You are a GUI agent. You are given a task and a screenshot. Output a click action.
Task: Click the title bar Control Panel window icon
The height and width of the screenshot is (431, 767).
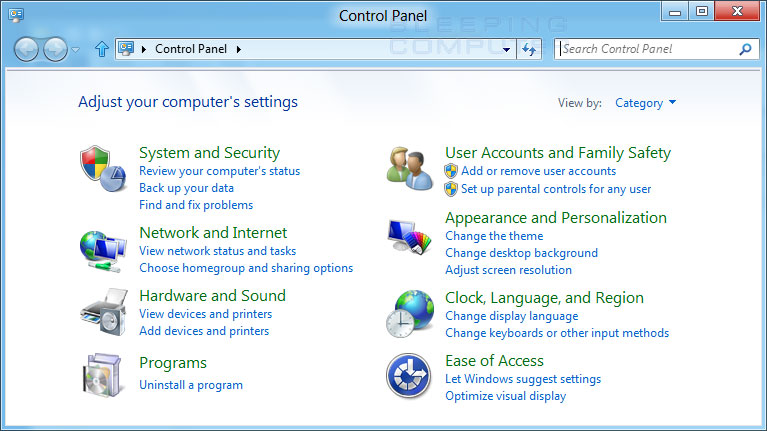(x=16, y=15)
